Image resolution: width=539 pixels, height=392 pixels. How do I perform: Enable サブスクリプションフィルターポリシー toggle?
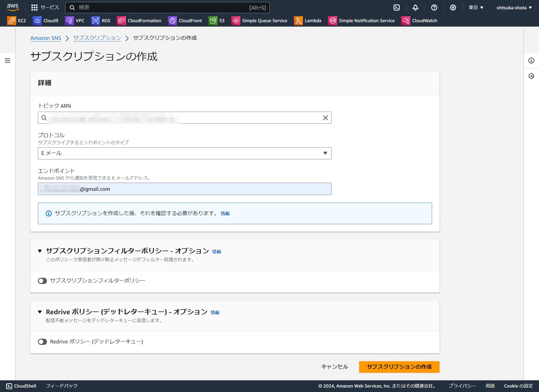(42, 281)
